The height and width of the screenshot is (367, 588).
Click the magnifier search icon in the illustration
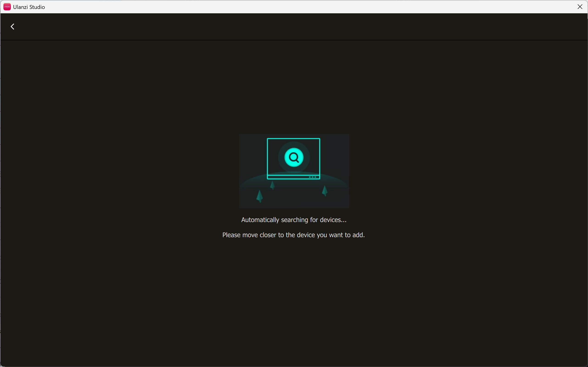[294, 157]
